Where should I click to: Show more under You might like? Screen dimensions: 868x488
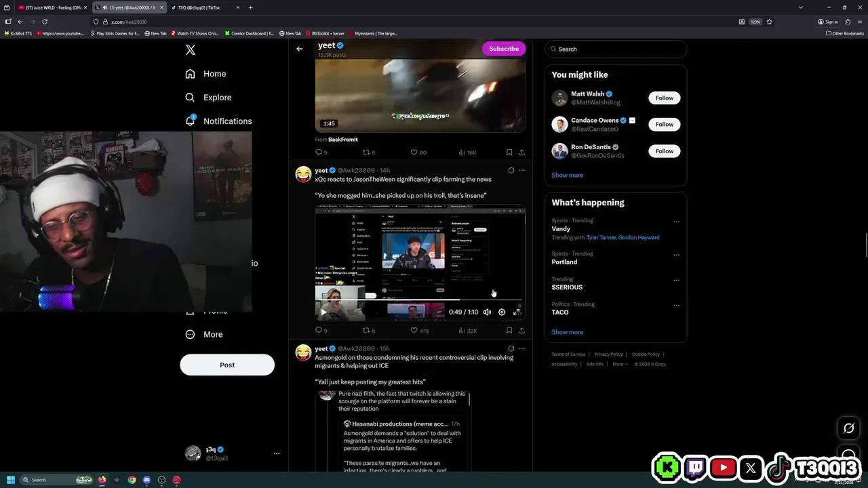click(567, 175)
